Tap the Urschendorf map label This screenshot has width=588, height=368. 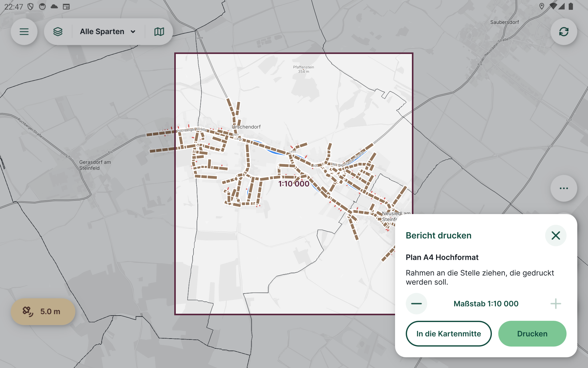tap(246, 127)
